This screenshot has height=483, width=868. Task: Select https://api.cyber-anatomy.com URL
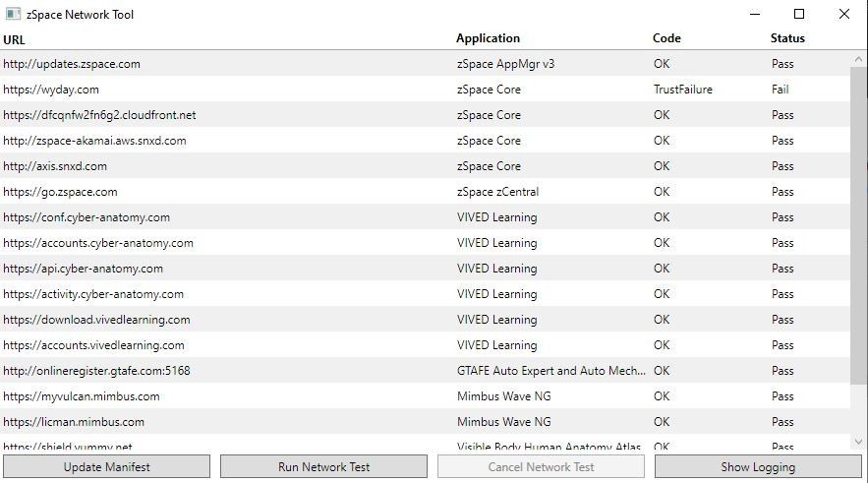83,269
